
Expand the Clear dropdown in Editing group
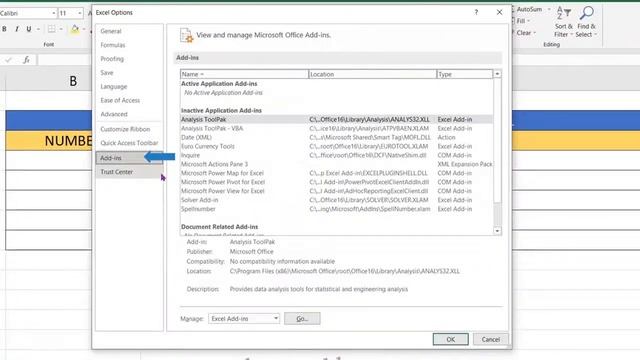point(535,33)
